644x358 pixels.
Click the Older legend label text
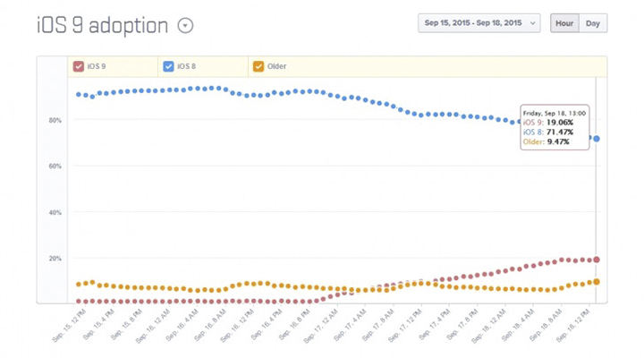pos(276,66)
